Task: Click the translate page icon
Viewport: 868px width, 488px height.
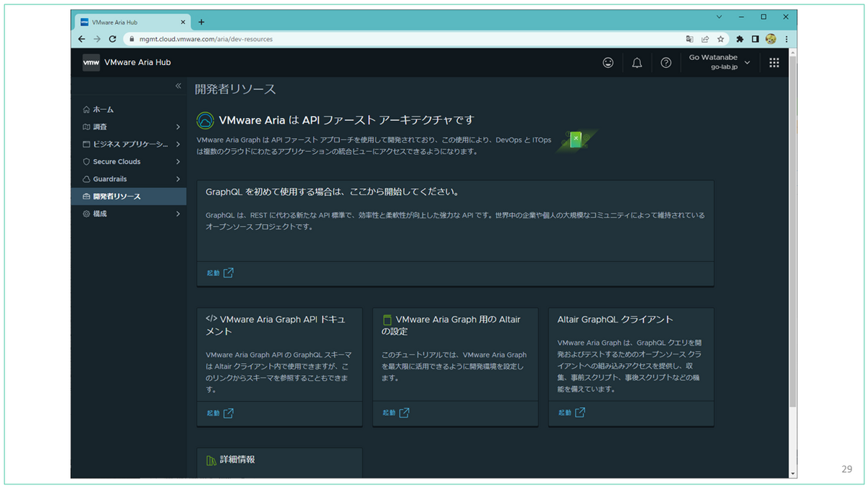Action: (689, 39)
